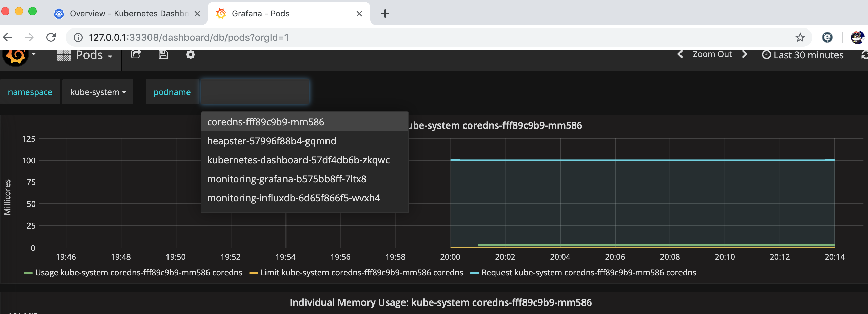Select coredns-fff89c9b9-mm586 from pod list
This screenshot has height=314, width=868.
point(304,122)
